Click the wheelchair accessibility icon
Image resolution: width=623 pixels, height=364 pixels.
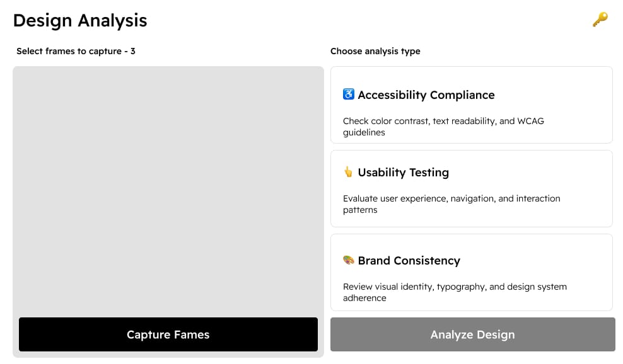pyautogui.click(x=349, y=94)
